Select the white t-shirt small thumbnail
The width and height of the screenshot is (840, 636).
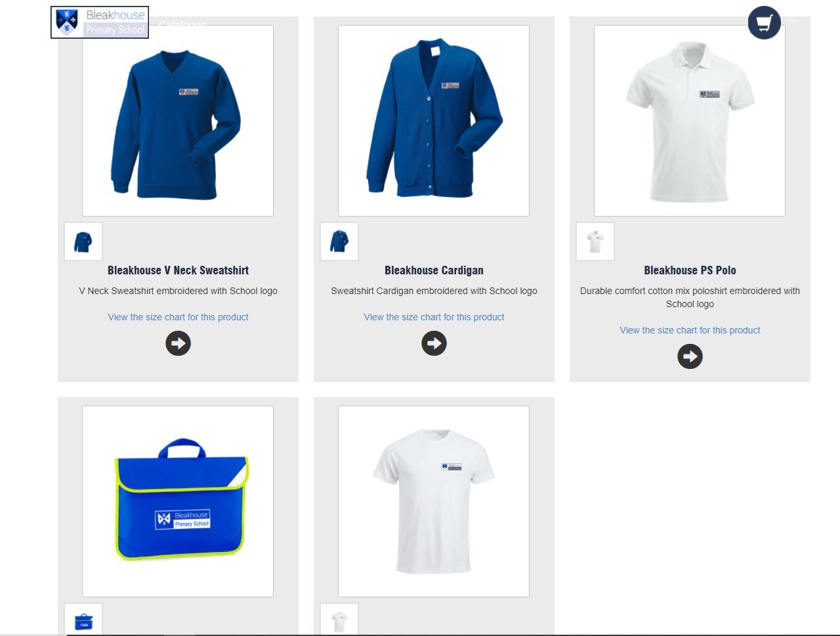(x=339, y=620)
